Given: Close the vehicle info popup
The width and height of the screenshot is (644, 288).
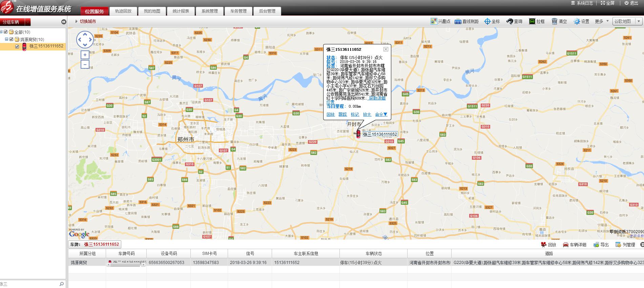Looking at the screenshot, I should 386,49.
